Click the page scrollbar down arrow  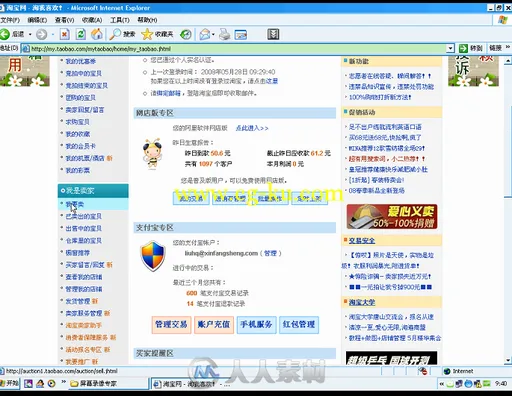pos(508,360)
